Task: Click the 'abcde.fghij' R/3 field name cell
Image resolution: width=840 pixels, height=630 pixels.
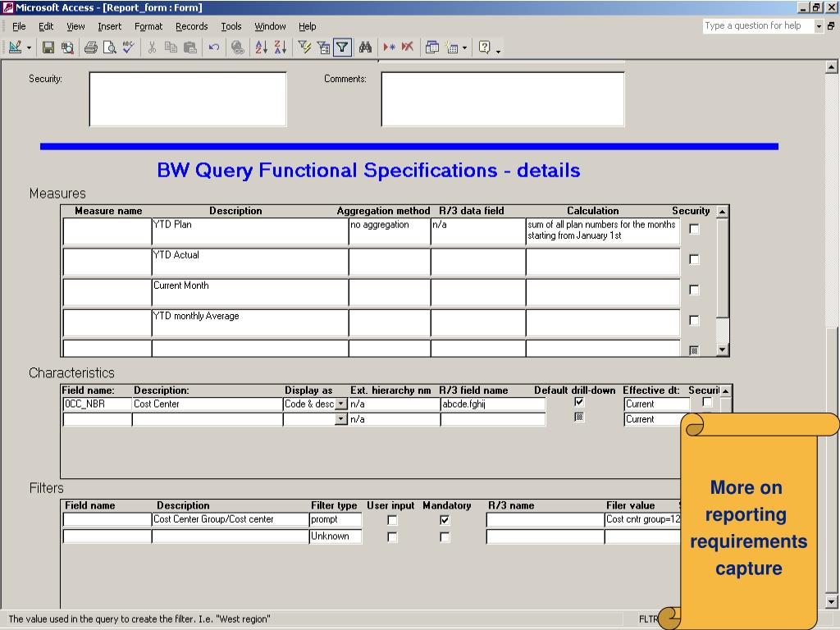Action: 493,404
